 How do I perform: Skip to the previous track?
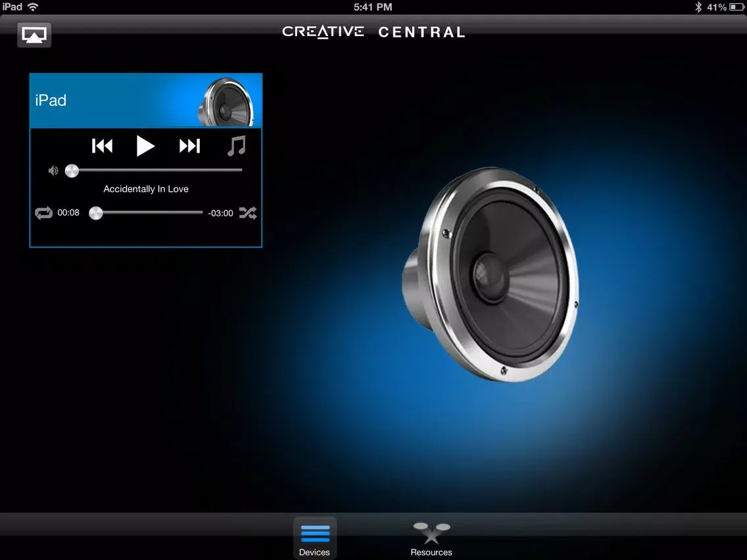[102, 146]
